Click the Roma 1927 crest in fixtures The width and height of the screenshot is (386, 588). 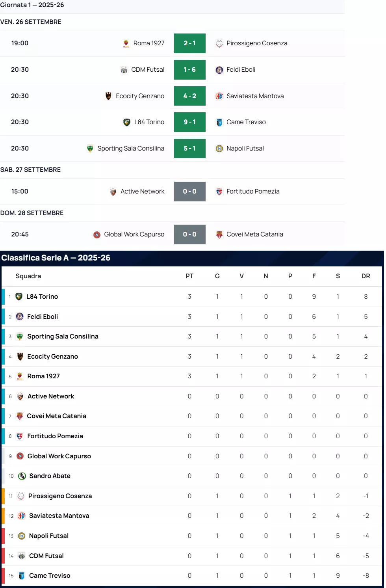pyautogui.click(x=126, y=43)
